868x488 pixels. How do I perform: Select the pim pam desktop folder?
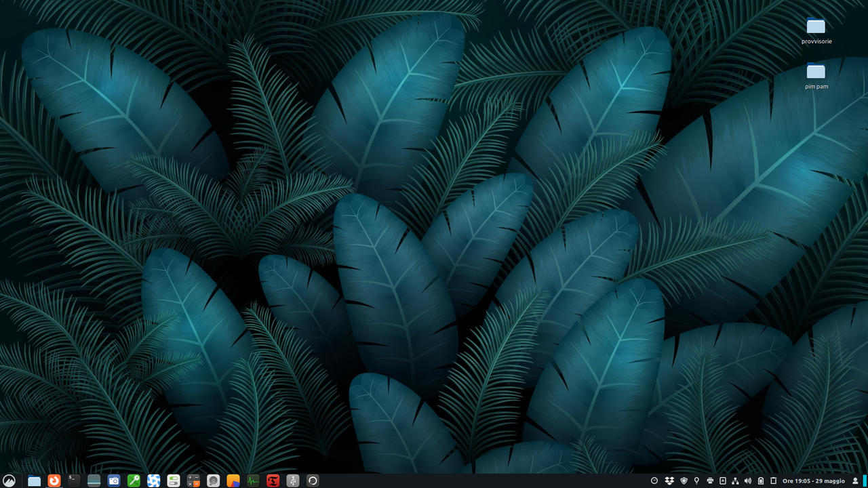click(x=816, y=76)
